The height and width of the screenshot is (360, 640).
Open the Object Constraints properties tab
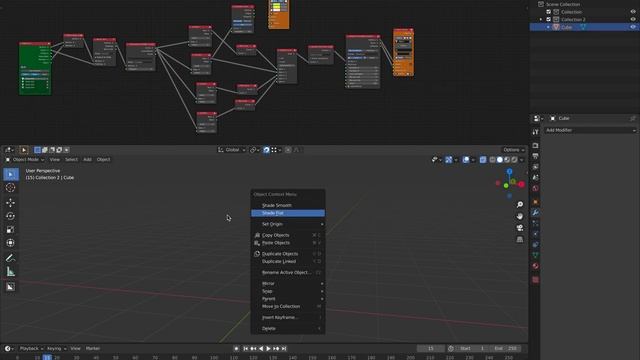click(536, 244)
